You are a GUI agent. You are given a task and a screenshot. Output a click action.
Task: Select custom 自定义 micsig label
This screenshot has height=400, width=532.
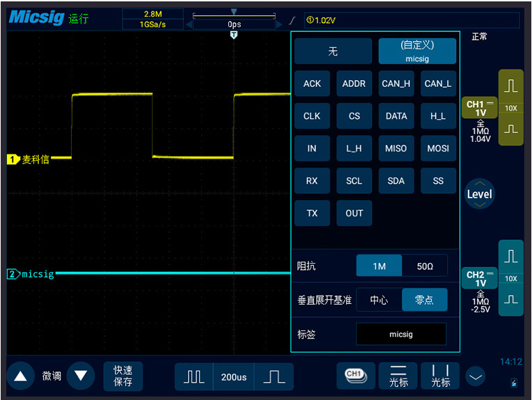[x=417, y=51]
